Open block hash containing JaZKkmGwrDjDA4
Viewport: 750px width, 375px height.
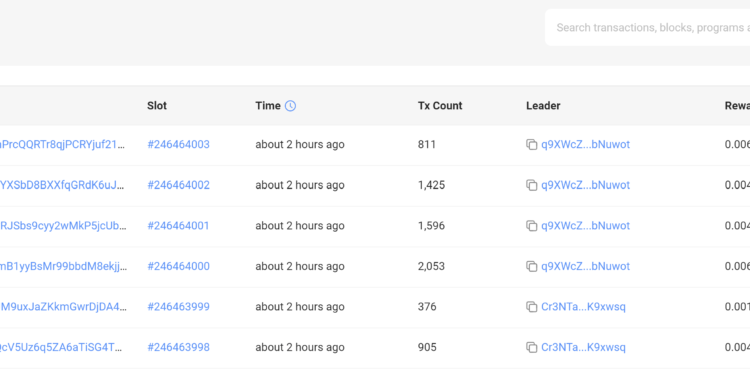pyautogui.click(x=63, y=307)
